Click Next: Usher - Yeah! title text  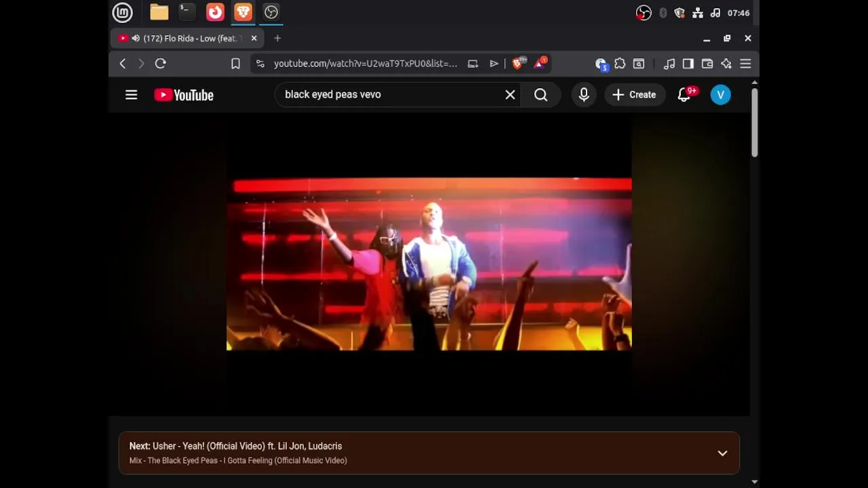[235, 446]
